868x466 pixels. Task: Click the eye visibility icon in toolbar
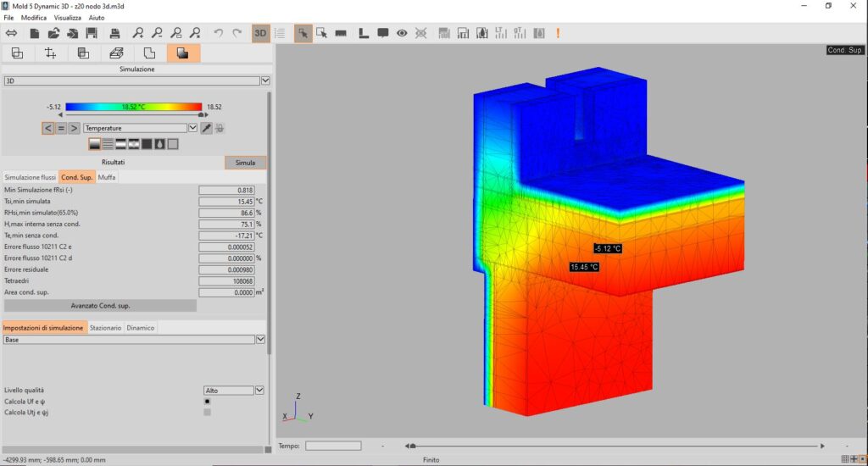coord(402,33)
